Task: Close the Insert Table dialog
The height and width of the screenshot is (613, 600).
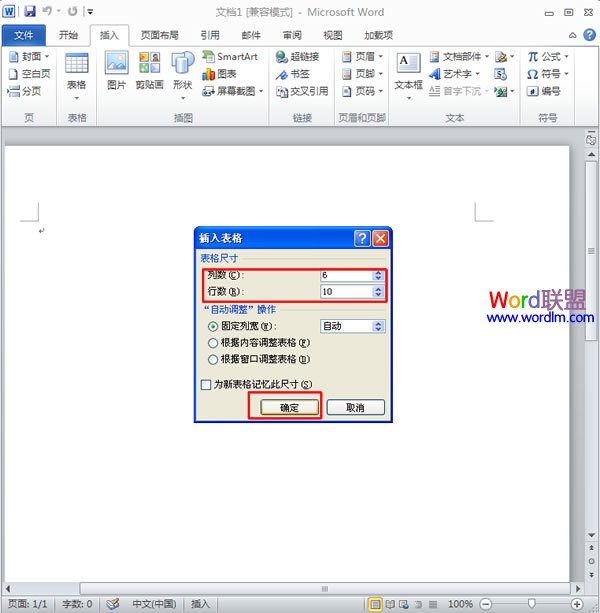Action: click(380, 238)
